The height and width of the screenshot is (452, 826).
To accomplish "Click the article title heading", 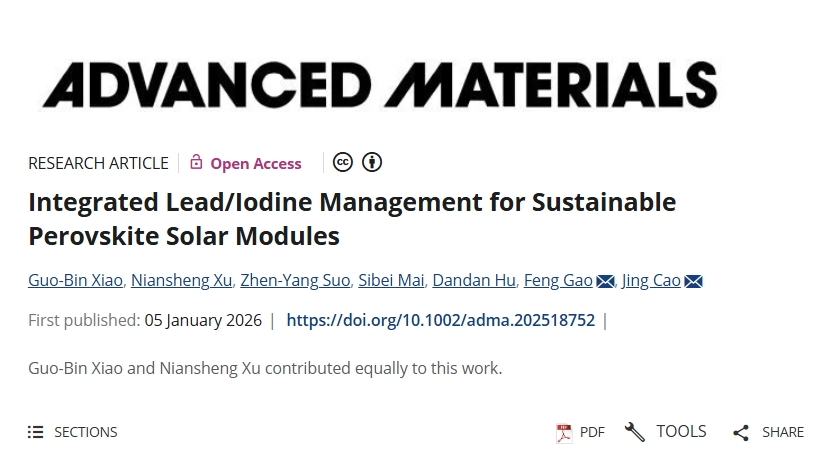I will [352, 219].
